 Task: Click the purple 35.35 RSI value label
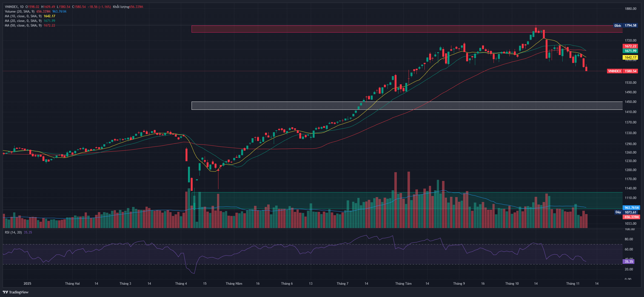(x=629, y=262)
